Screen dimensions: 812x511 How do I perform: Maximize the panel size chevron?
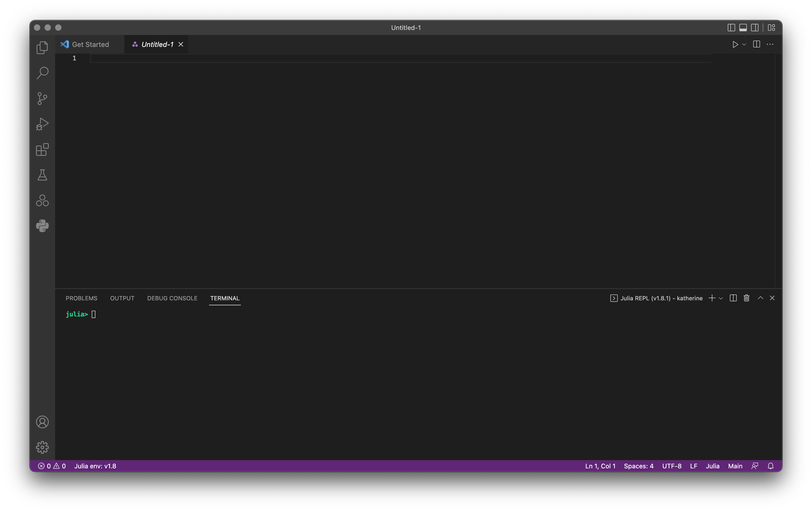(x=760, y=298)
